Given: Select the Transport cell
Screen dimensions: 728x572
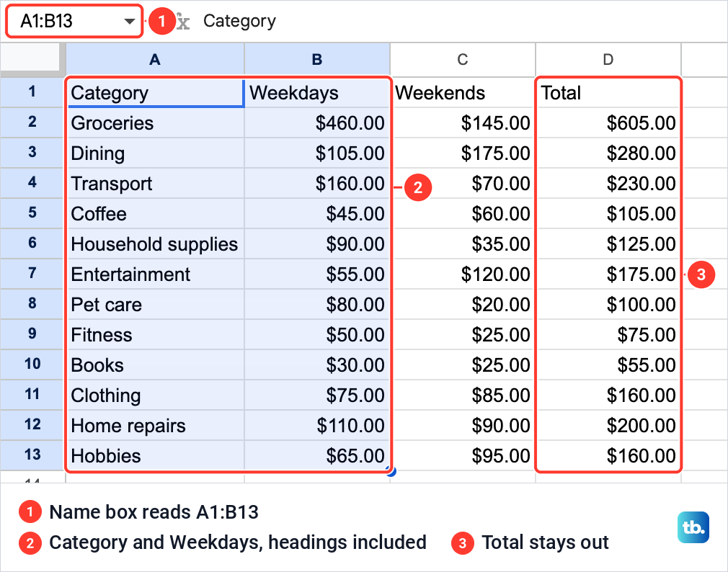Looking at the screenshot, I should tap(155, 183).
